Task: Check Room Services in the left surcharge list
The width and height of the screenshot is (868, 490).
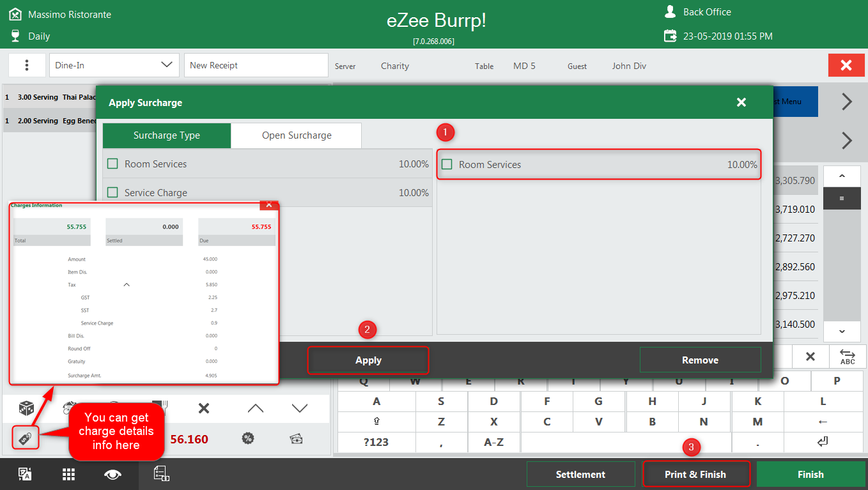Action: 112,164
